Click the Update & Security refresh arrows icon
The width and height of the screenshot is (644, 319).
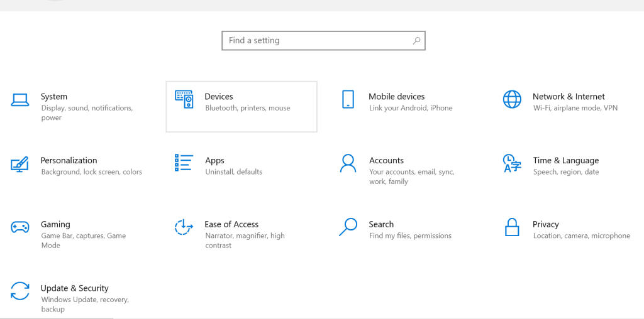pyautogui.click(x=20, y=291)
